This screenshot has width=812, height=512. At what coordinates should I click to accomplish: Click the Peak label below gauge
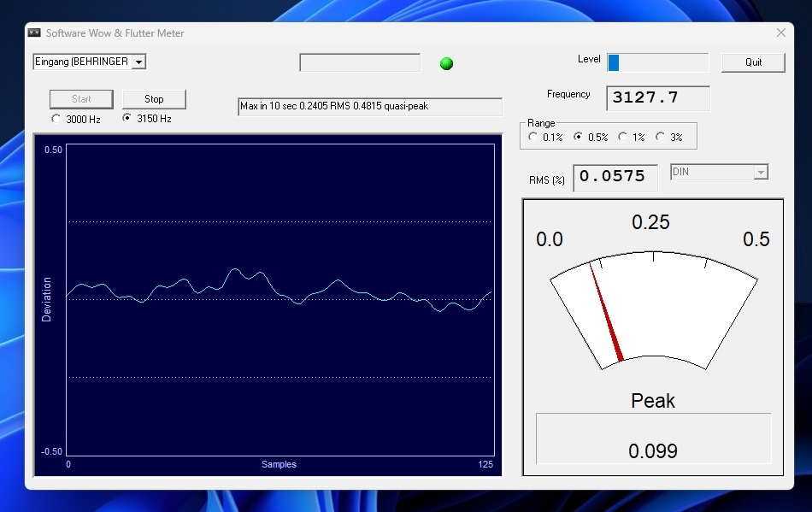[652, 401]
